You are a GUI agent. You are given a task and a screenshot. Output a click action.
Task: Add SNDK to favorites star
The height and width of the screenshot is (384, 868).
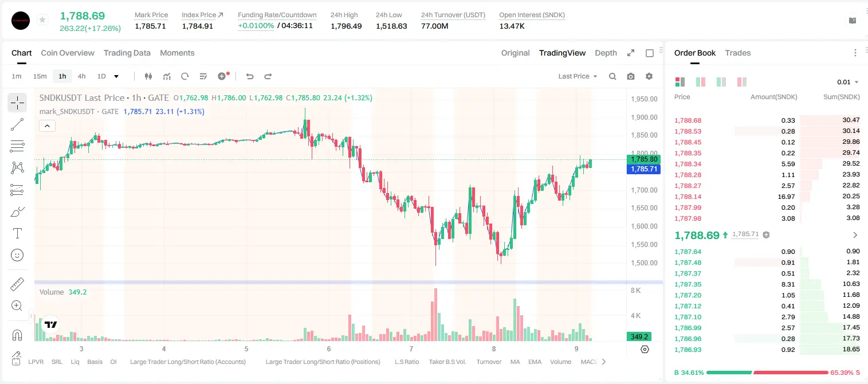(x=42, y=20)
